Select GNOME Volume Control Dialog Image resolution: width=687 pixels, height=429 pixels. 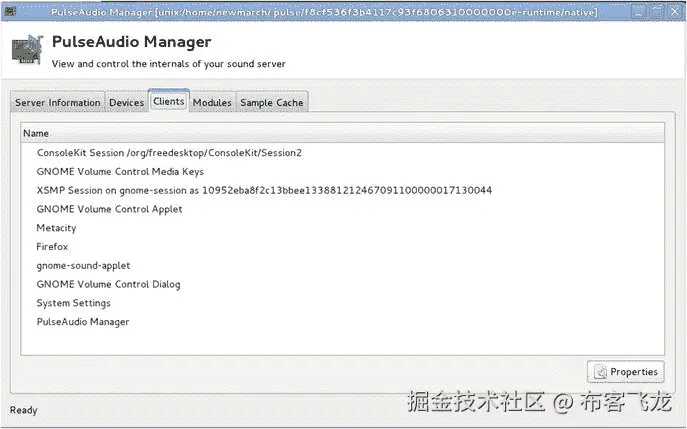[342, 284]
